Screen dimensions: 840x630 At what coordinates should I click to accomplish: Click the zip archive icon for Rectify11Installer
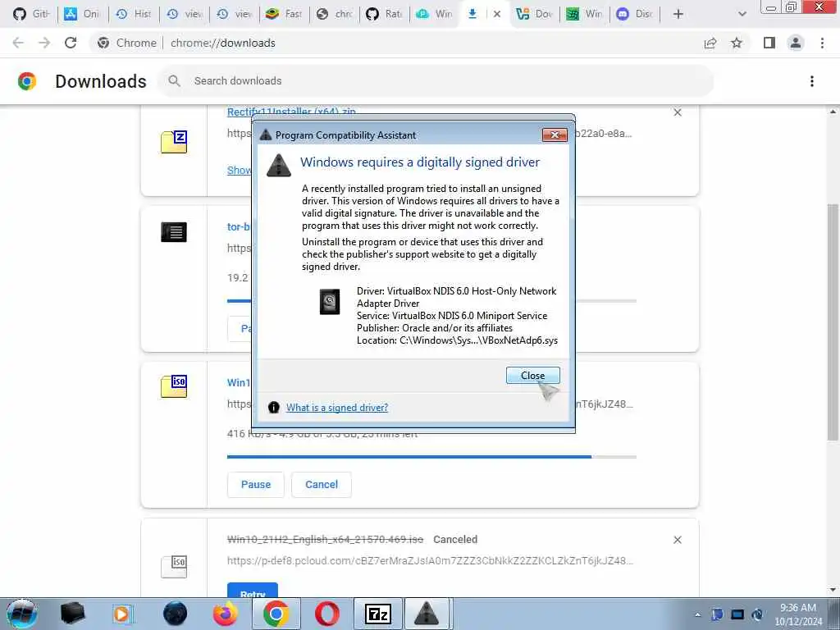click(x=174, y=142)
